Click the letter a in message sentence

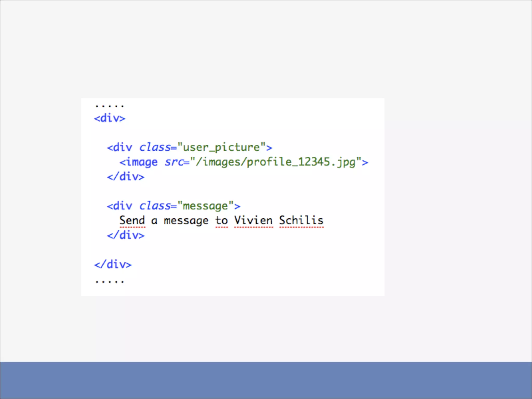[x=154, y=221]
